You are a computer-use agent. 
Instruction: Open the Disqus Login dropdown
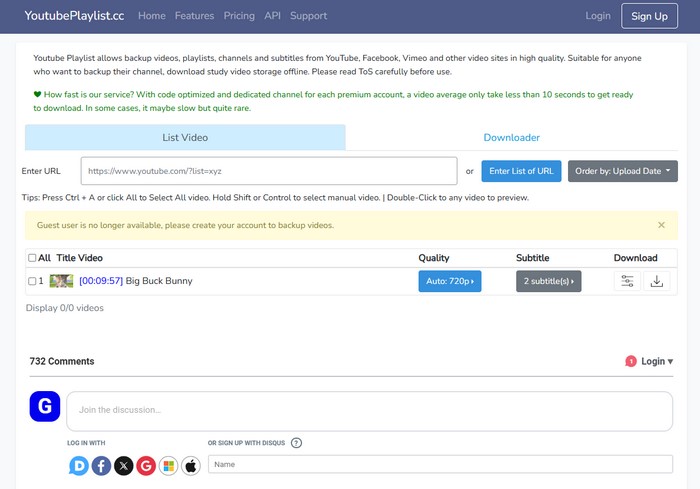pos(657,361)
